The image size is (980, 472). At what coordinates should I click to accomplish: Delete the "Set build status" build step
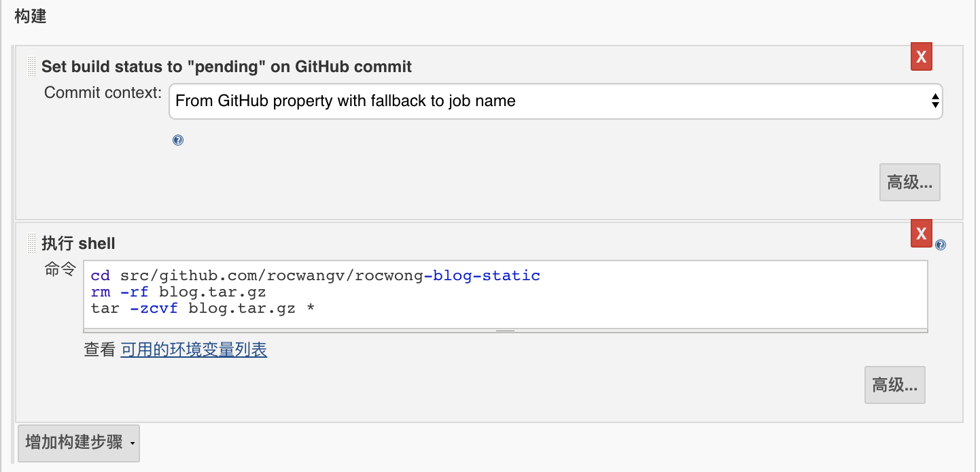point(921,57)
